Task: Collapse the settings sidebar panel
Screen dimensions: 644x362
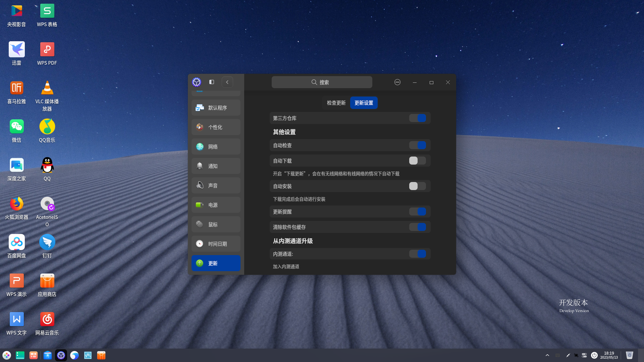Action: click(x=211, y=82)
